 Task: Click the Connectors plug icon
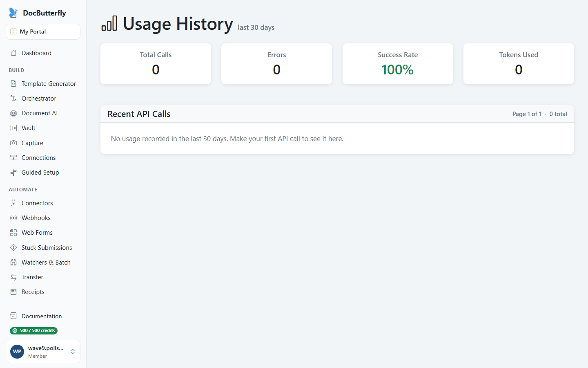(13, 203)
